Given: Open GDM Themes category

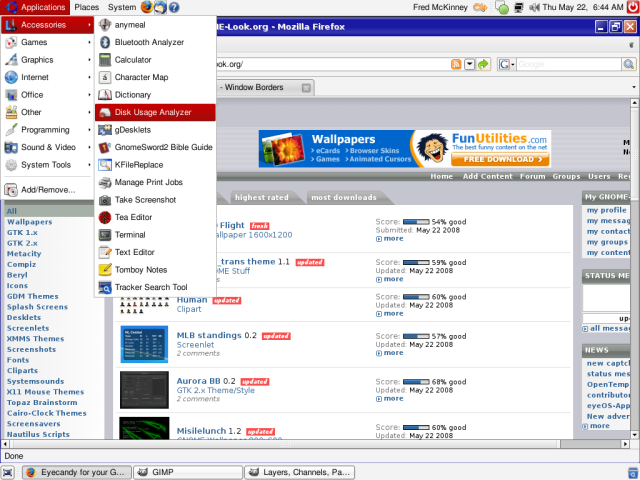Looking at the screenshot, I should click(x=33, y=296).
